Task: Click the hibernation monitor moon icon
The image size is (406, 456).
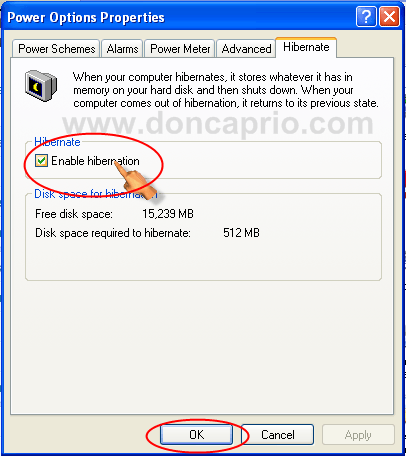Action: pyautogui.click(x=41, y=85)
